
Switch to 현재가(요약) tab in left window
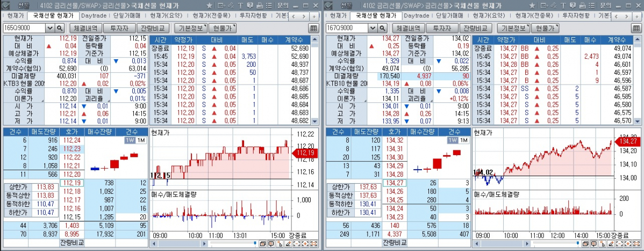(165, 16)
